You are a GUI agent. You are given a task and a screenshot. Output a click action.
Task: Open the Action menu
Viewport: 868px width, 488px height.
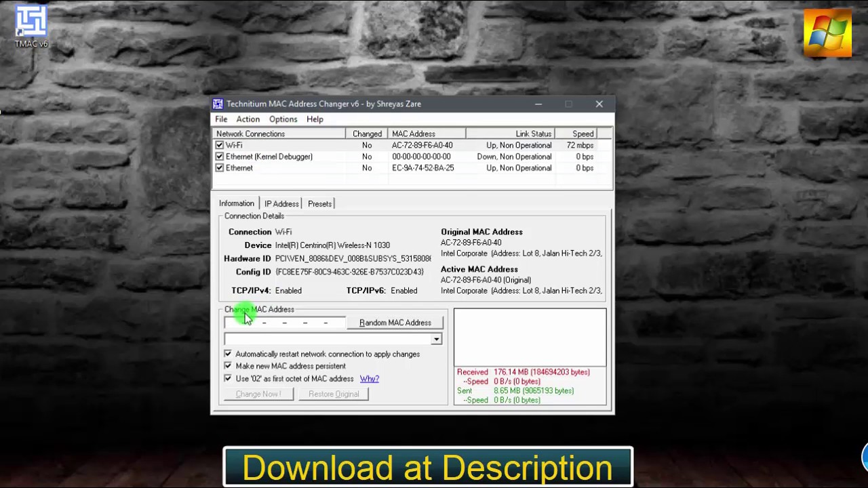tap(248, 119)
